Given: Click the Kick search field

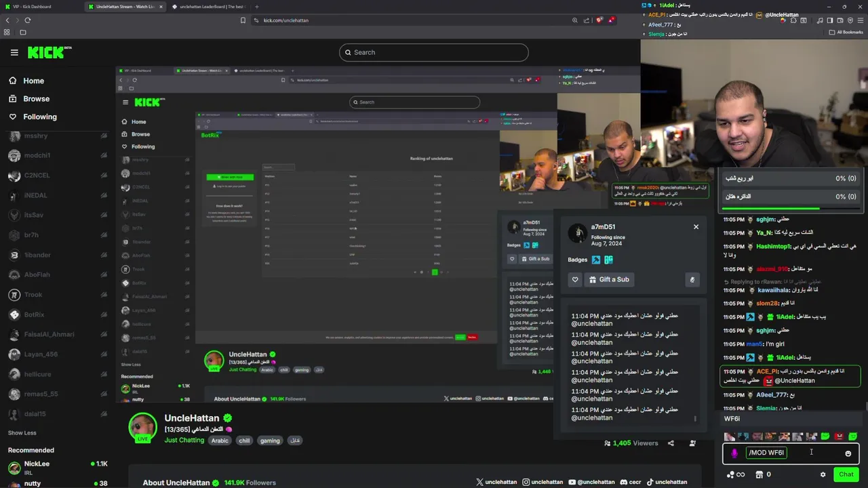Looking at the screenshot, I should [434, 52].
